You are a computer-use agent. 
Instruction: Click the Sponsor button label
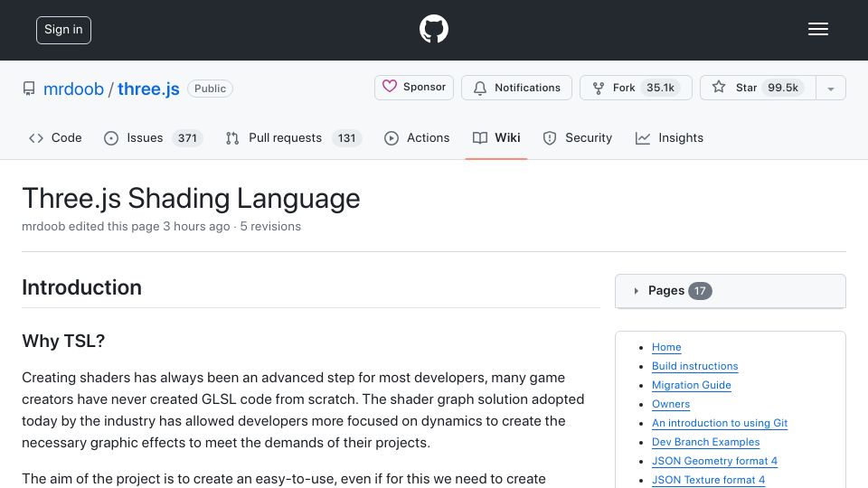(x=424, y=87)
